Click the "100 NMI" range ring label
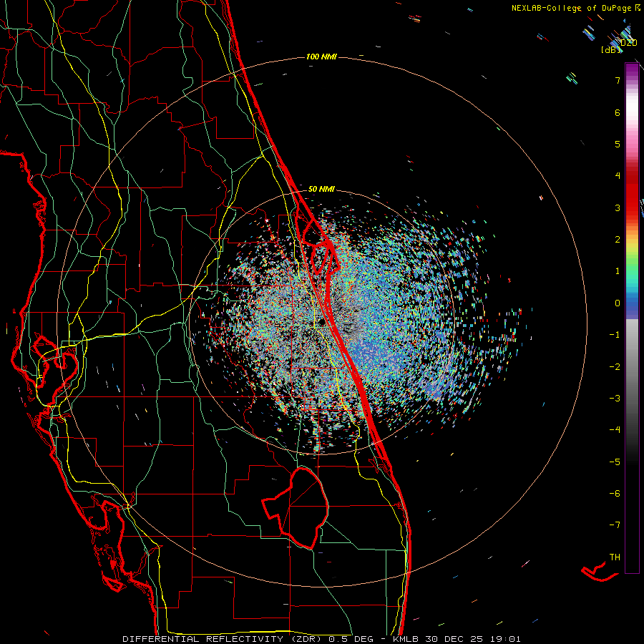The image size is (644, 644). 321,57
